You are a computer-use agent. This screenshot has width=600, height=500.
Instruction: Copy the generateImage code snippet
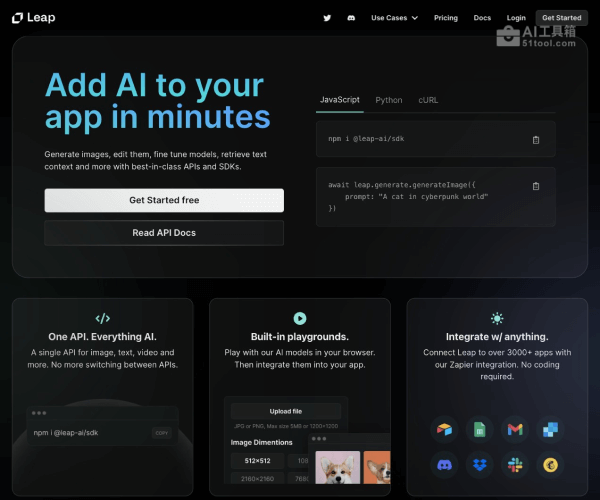536,186
